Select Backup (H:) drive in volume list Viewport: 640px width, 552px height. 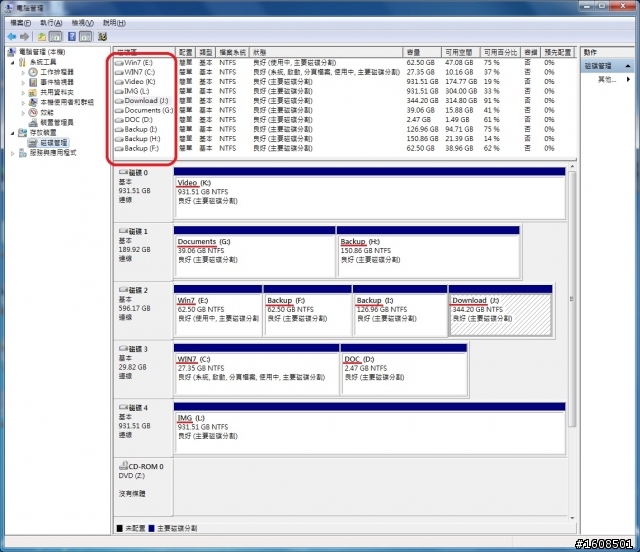(138, 138)
